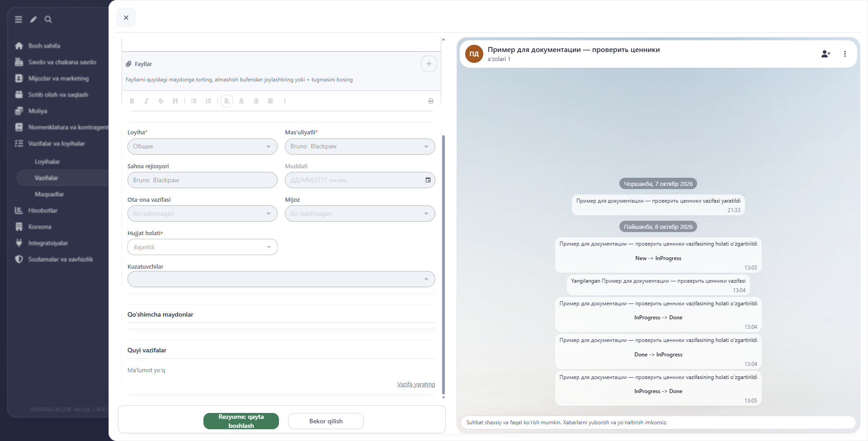The image size is (868, 441).
Task: Open the chat options menu
Action: (845, 54)
